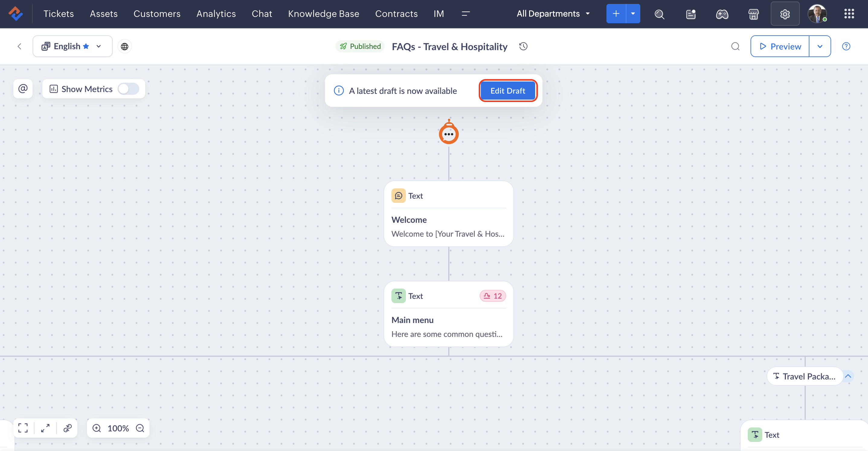Viewport: 868px width, 451px height.
Task: Click the fit-to-screen icon
Action: [23, 428]
